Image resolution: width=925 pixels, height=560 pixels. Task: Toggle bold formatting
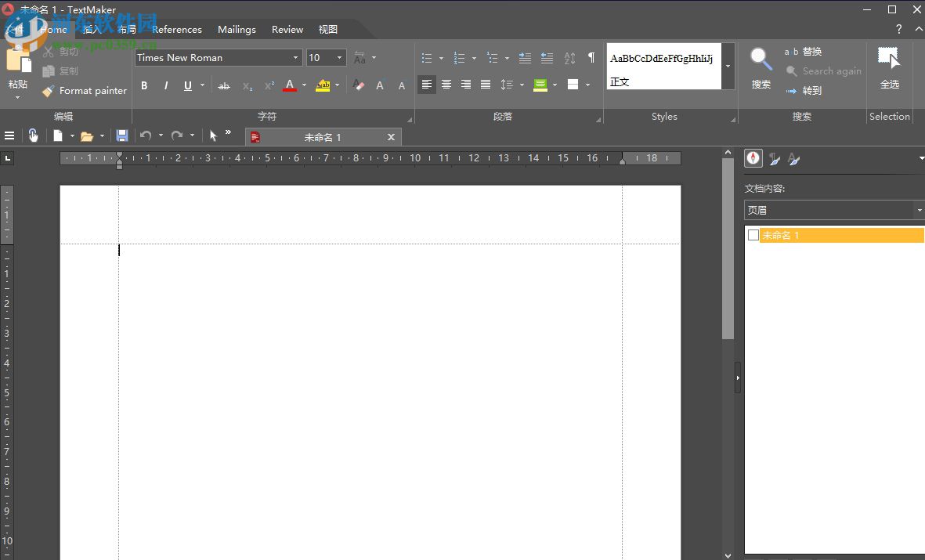coord(145,85)
